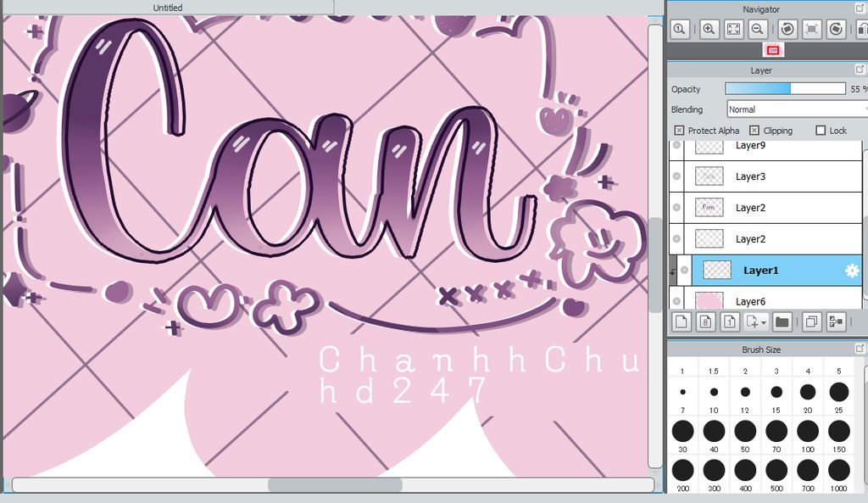The height and width of the screenshot is (503, 868).
Task: Toggle visibility of Layer6
Action: pos(676,301)
